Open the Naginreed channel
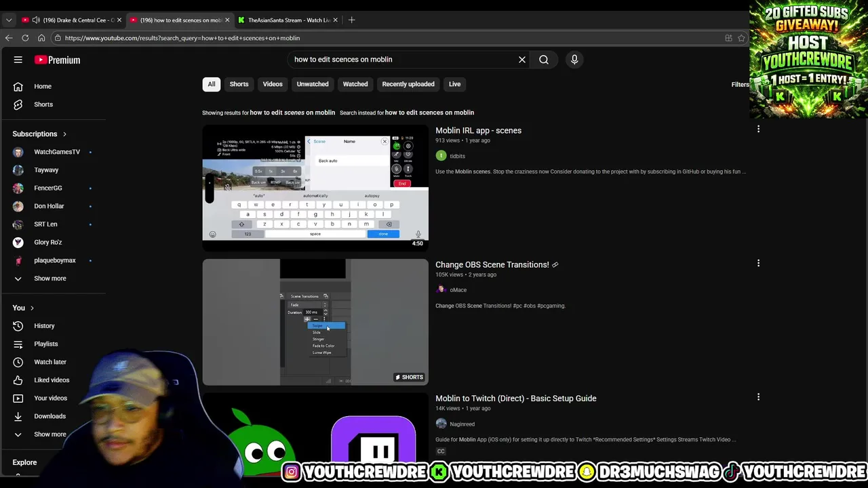This screenshot has width=868, height=488. [x=462, y=424]
